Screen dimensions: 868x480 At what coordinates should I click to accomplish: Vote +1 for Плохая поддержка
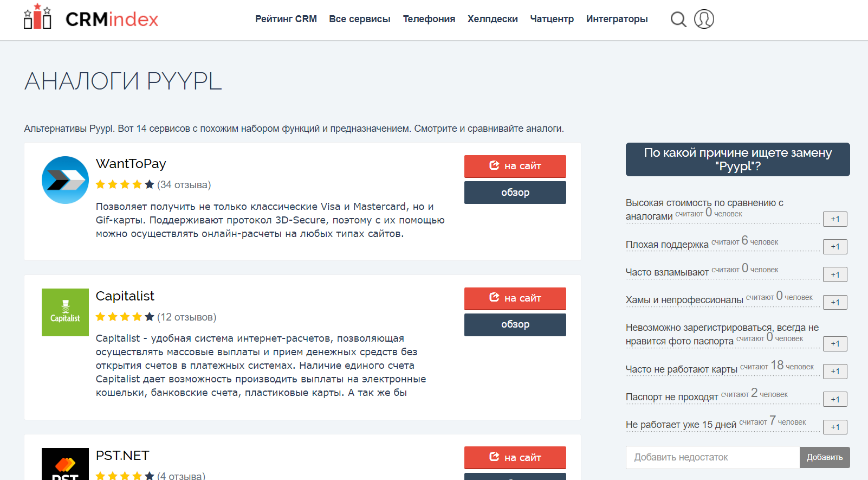835,247
